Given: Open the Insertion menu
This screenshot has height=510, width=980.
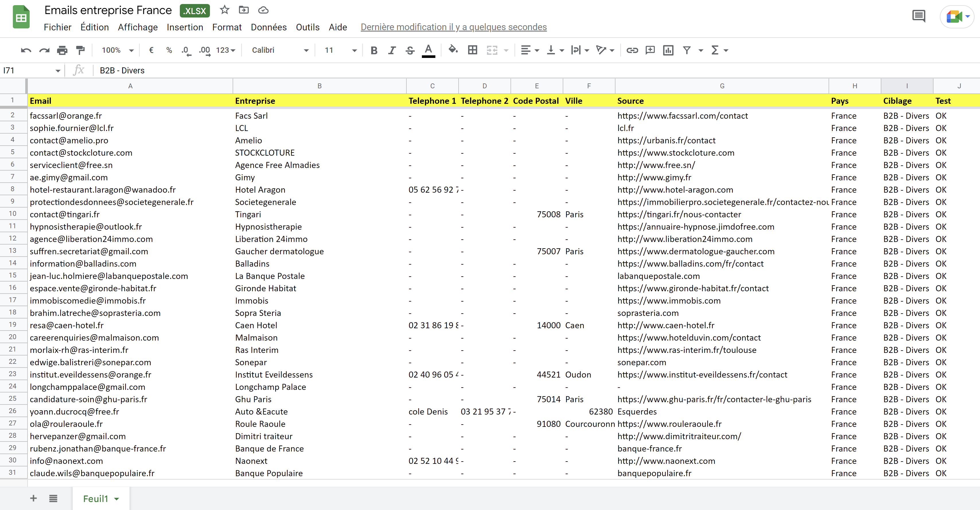Looking at the screenshot, I should click(x=185, y=27).
